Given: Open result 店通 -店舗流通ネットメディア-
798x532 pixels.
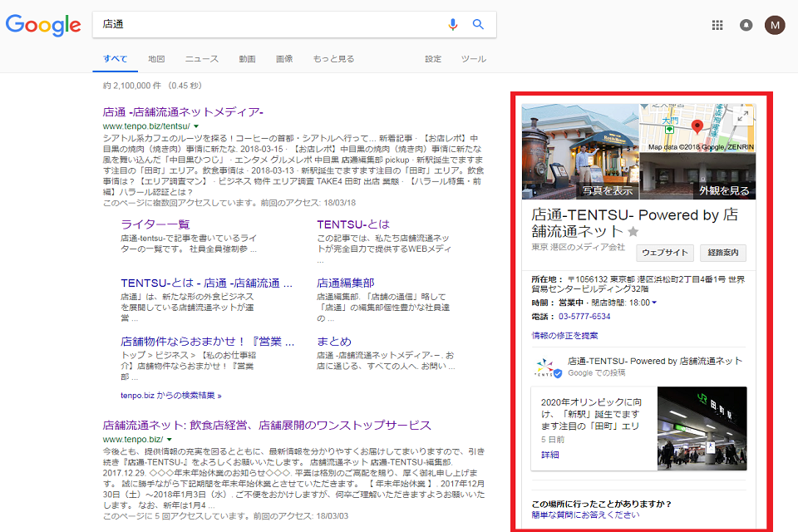Looking at the screenshot, I should point(183,112).
